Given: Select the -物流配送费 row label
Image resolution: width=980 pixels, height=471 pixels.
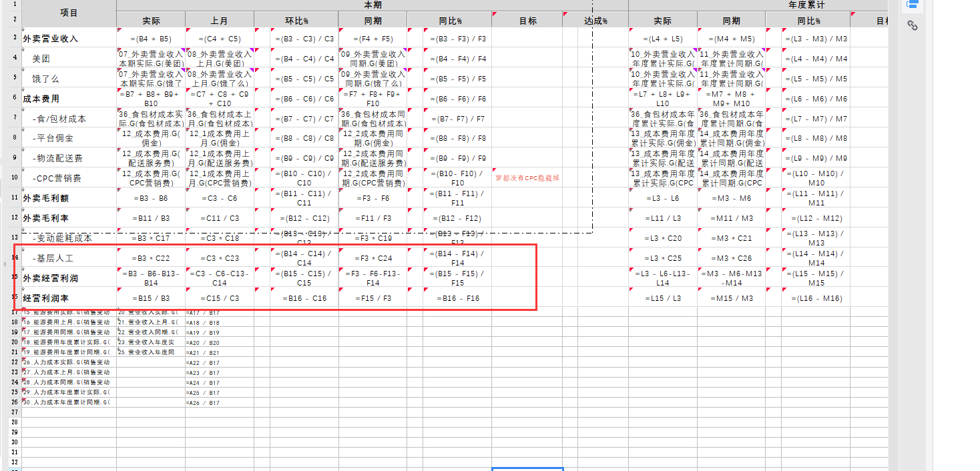Looking at the screenshot, I should (69, 158).
